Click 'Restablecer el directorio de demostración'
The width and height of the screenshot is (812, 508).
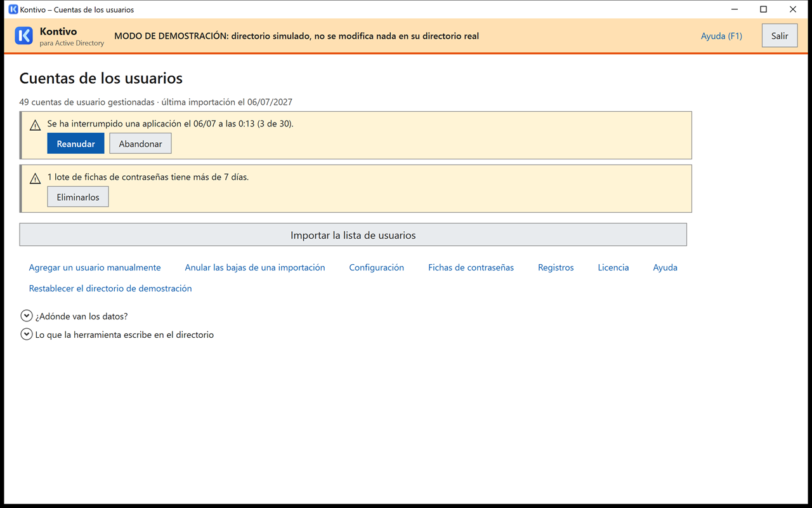point(110,288)
